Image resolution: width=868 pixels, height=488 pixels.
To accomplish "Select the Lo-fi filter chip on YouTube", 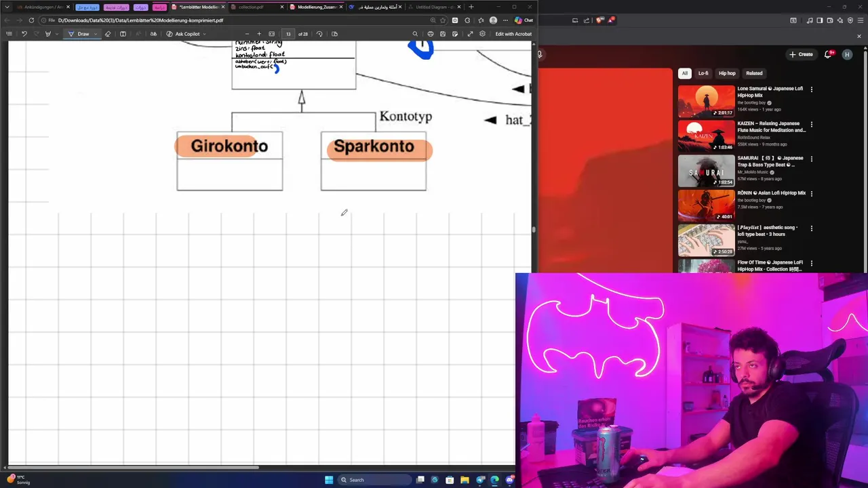I will coord(703,73).
